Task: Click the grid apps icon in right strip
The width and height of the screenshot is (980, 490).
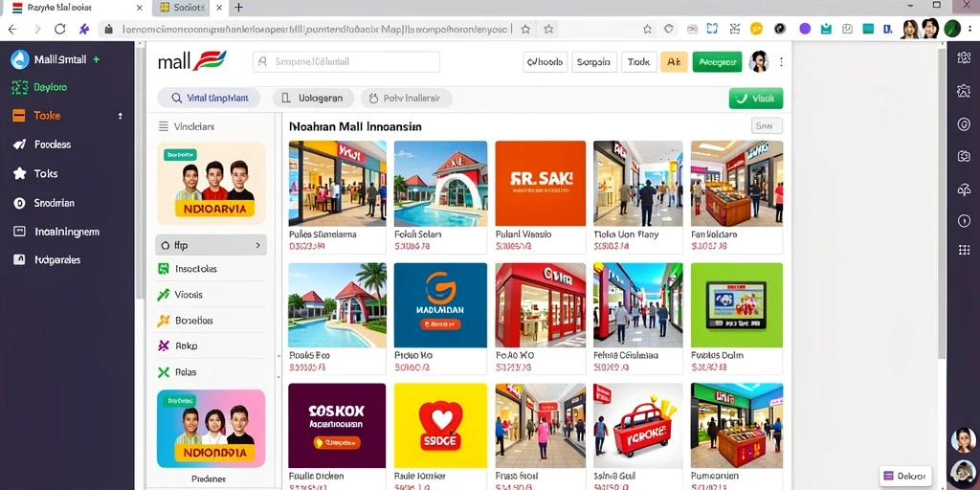Action: (x=964, y=250)
